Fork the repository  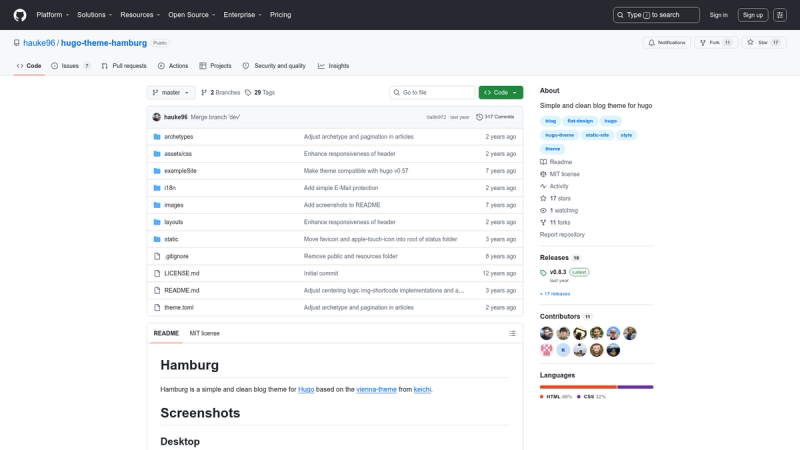[715, 42]
